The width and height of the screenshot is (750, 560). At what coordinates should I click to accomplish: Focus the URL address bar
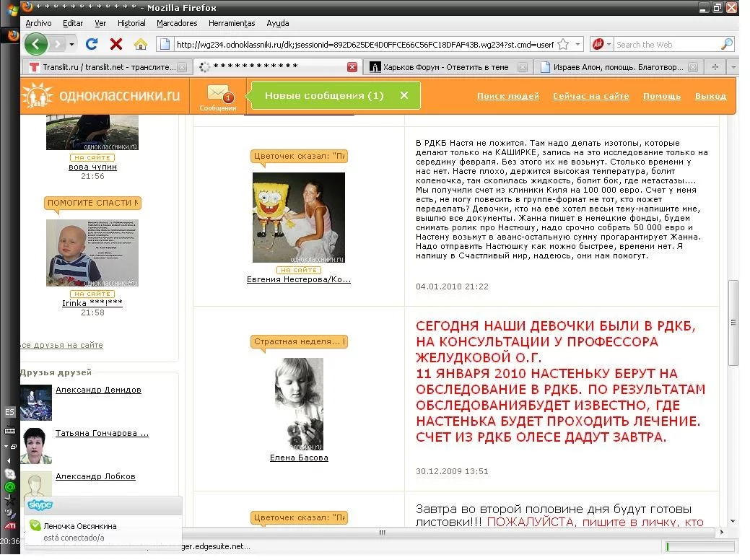tap(365, 45)
